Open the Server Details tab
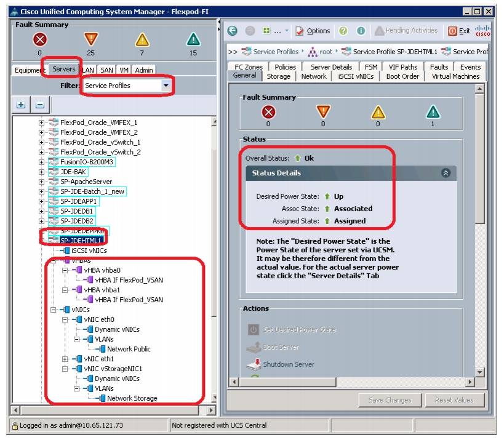Image resolution: width=504 pixels, height=445 pixels. pyautogui.click(x=331, y=67)
